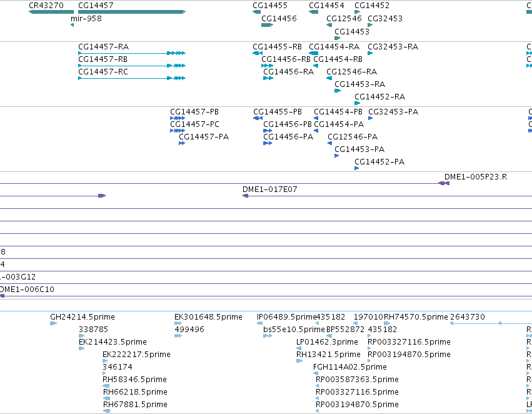Click protein label CG14453-PA

coord(359,149)
